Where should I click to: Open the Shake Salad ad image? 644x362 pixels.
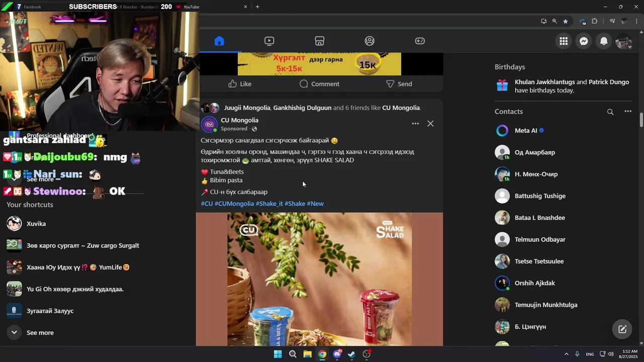click(x=319, y=279)
